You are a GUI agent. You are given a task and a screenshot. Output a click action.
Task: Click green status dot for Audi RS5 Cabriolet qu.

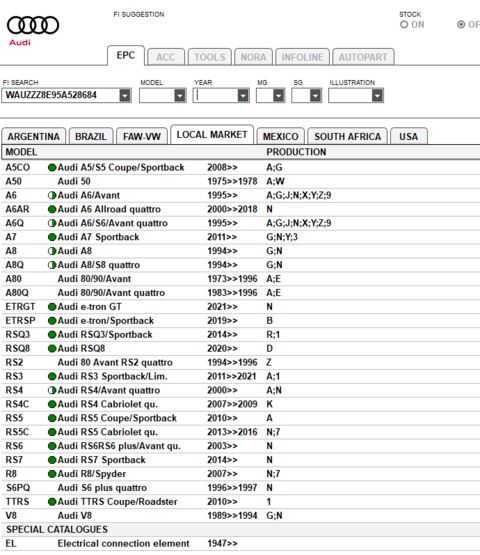[52, 432]
